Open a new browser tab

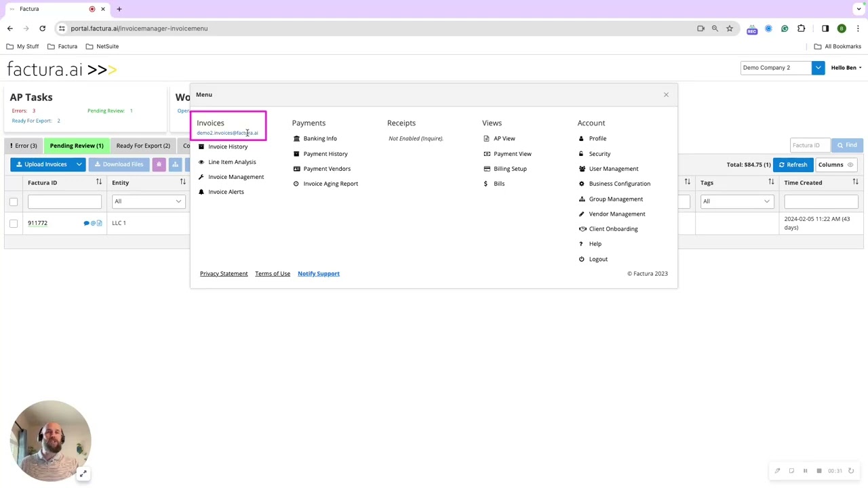(x=119, y=9)
